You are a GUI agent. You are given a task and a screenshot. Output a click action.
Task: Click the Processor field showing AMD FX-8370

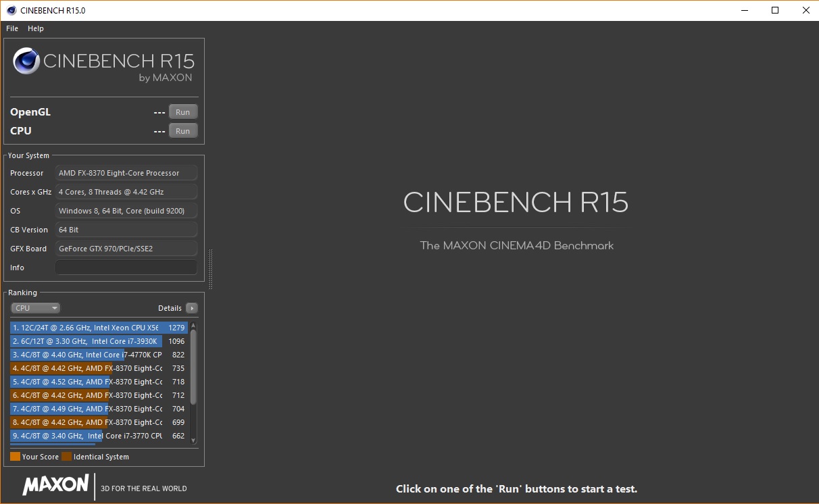point(126,173)
